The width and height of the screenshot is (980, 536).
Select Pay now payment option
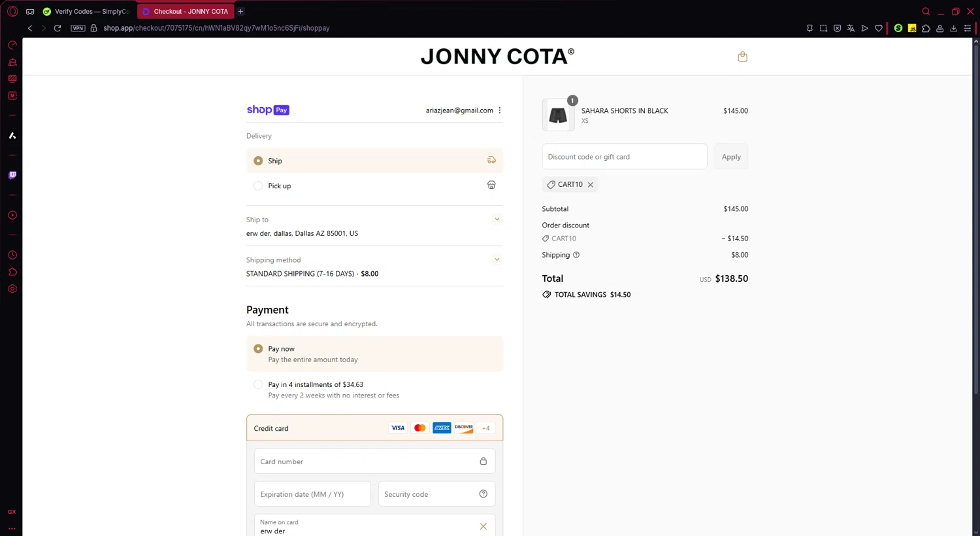pos(374,354)
